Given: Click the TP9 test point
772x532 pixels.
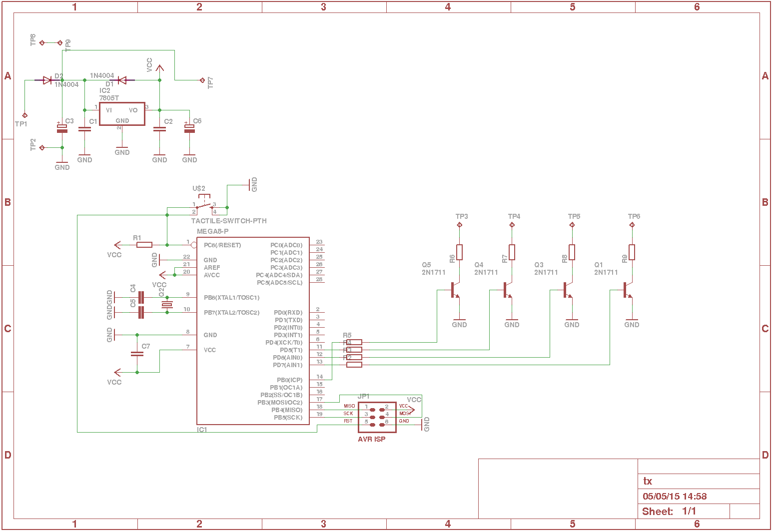Looking at the screenshot, I should coord(60,43).
